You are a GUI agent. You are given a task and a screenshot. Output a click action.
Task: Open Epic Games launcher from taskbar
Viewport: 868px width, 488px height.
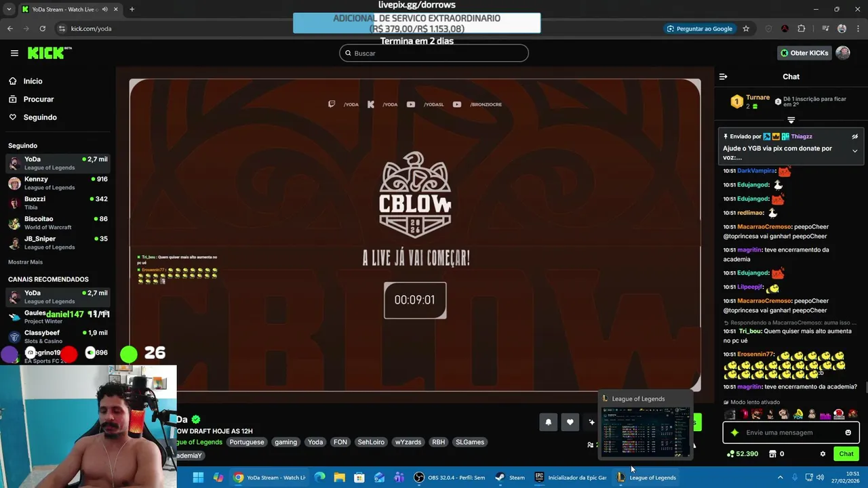click(x=571, y=477)
